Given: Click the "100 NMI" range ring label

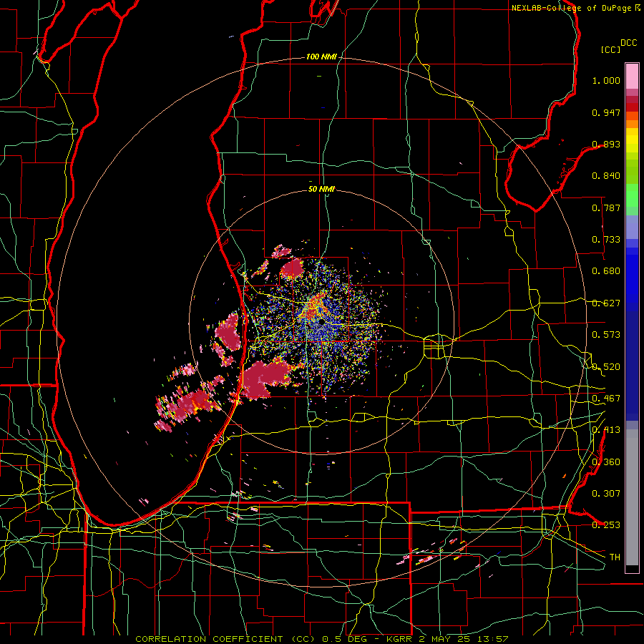Looking at the screenshot, I should pos(321,57).
